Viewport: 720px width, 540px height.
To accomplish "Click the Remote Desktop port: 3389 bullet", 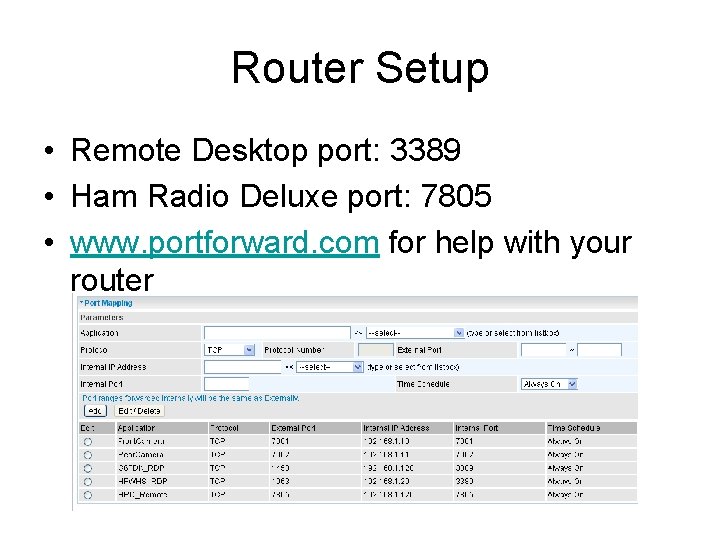I will (x=265, y=150).
